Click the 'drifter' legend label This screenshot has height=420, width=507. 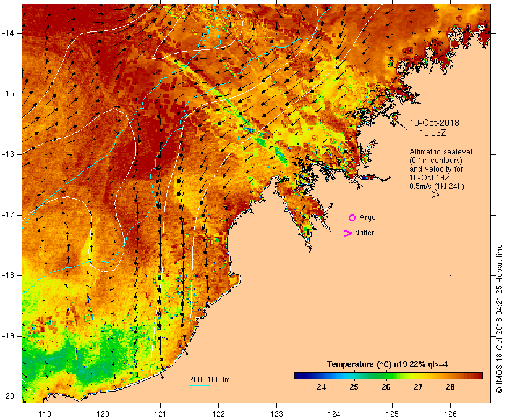(364, 233)
